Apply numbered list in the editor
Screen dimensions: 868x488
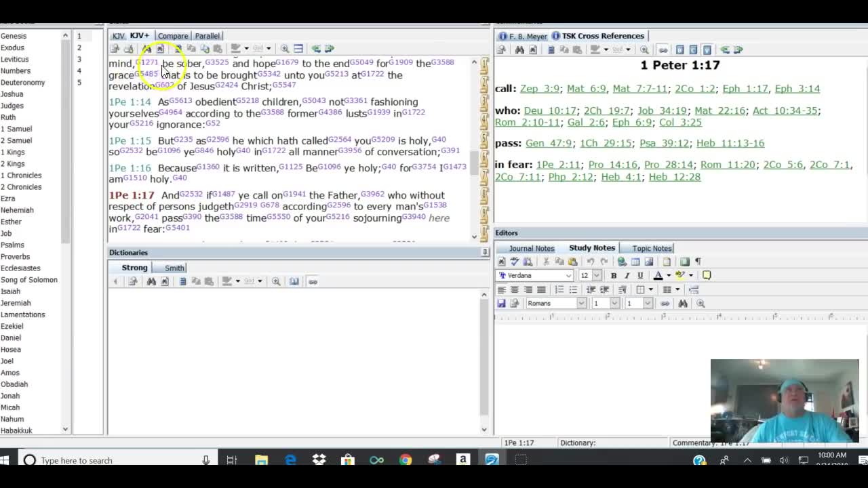coord(559,290)
